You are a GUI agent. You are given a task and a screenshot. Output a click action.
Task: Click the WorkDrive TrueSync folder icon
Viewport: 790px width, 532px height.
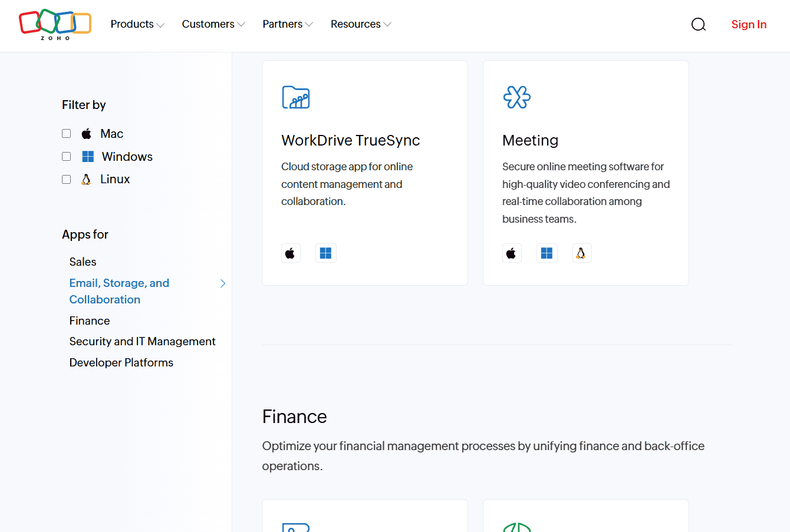tap(296, 97)
